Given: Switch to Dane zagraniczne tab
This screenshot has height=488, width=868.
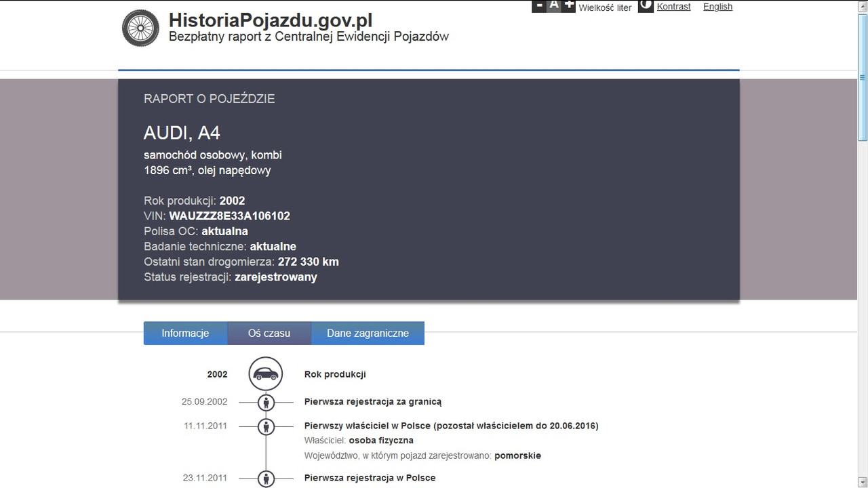Looking at the screenshot, I should coord(368,333).
